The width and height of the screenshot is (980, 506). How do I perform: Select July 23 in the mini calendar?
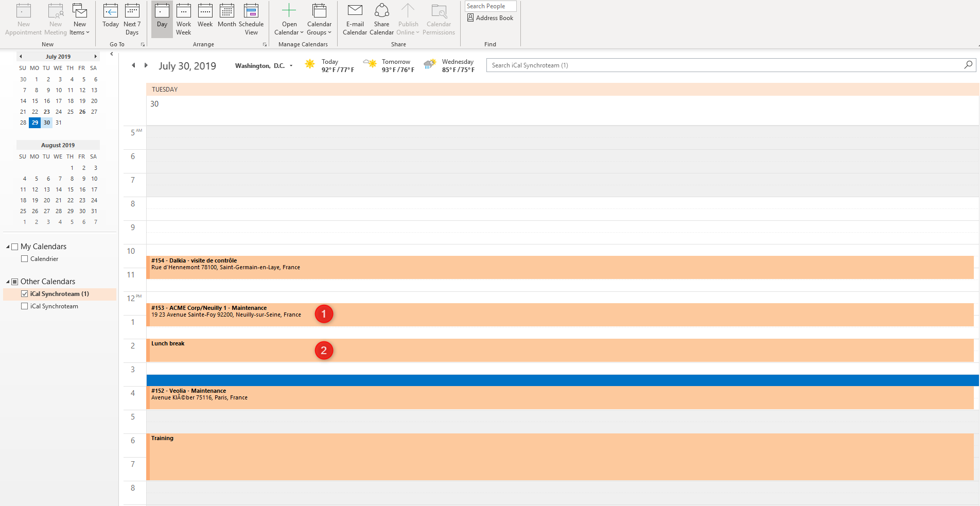tap(47, 112)
